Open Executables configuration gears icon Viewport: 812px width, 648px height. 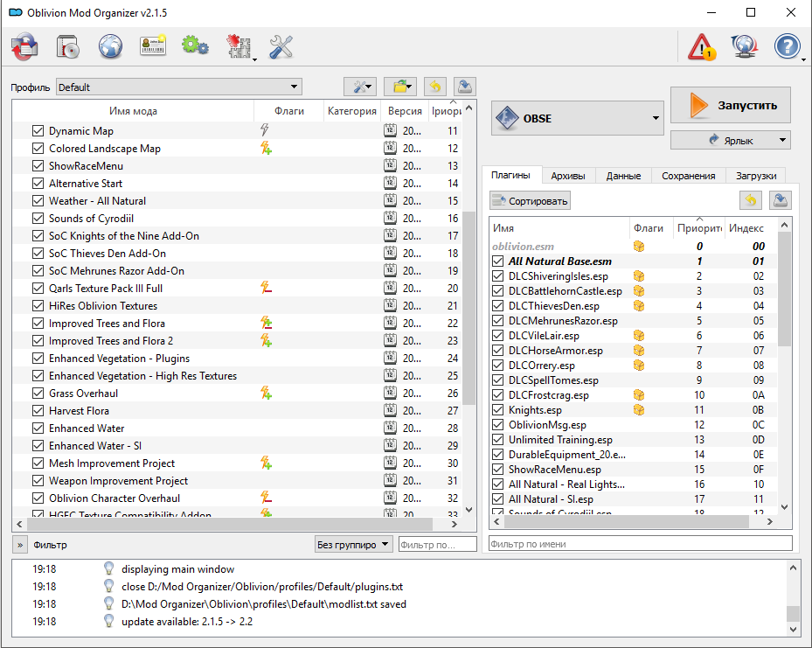point(195,45)
